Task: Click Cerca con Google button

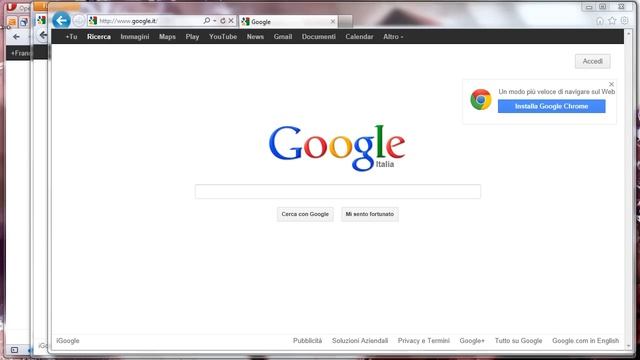Action: pos(305,214)
